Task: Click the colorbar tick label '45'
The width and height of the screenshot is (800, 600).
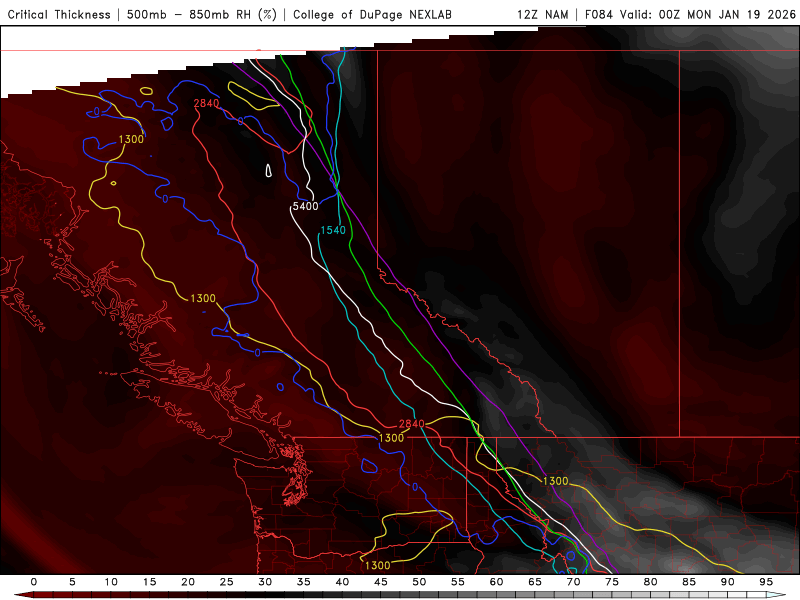Action: (x=381, y=582)
